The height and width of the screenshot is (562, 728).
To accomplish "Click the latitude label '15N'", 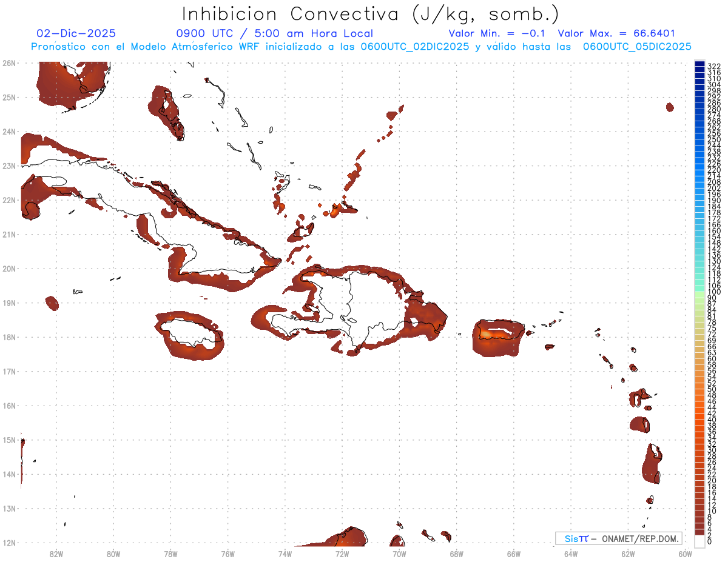I will tap(8, 440).
